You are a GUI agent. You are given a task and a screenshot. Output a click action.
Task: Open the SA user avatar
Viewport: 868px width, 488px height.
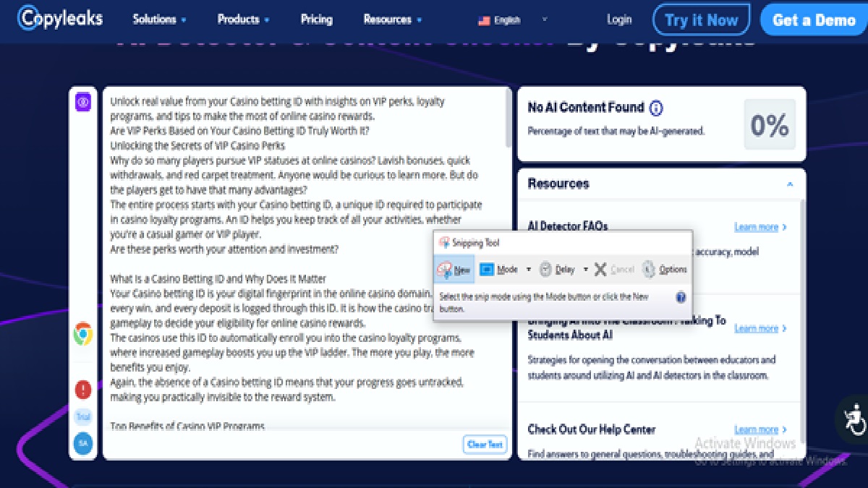[82, 443]
